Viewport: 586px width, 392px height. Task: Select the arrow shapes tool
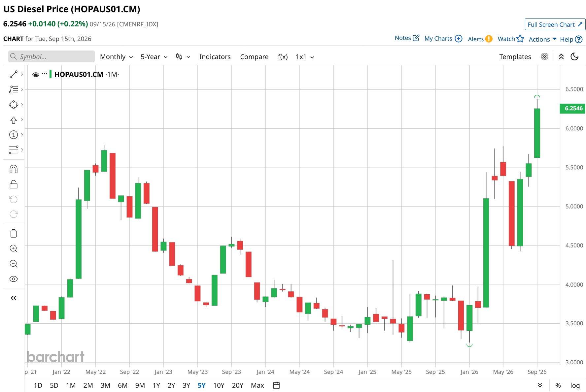[14, 120]
